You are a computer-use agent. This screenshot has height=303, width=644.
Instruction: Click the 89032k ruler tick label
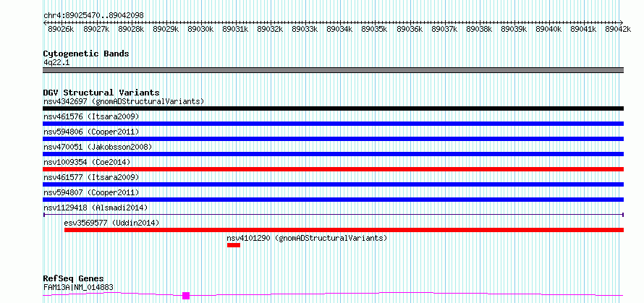click(x=270, y=29)
